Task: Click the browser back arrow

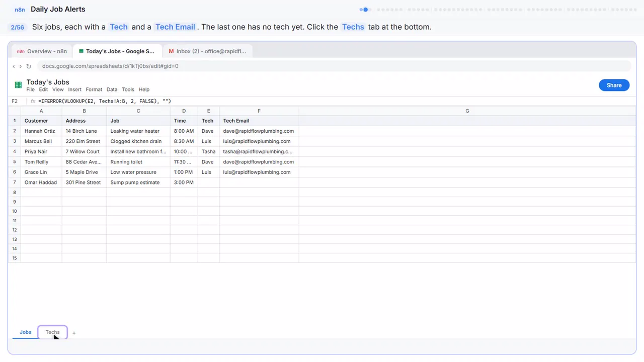Action: pos(14,66)
